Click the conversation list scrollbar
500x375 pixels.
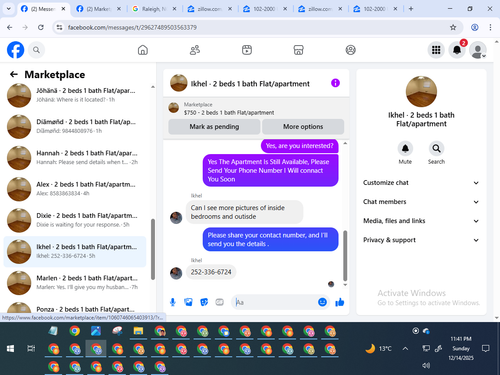click(x=153, y=249)
